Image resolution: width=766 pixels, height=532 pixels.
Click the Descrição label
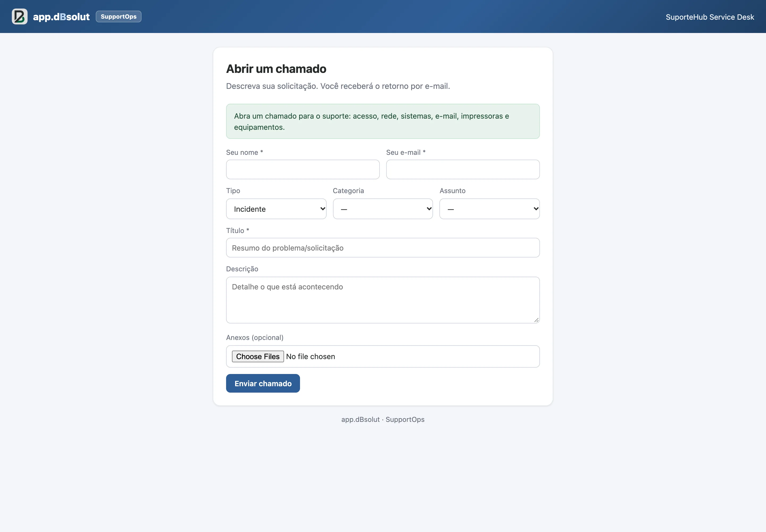click(242, 269)
